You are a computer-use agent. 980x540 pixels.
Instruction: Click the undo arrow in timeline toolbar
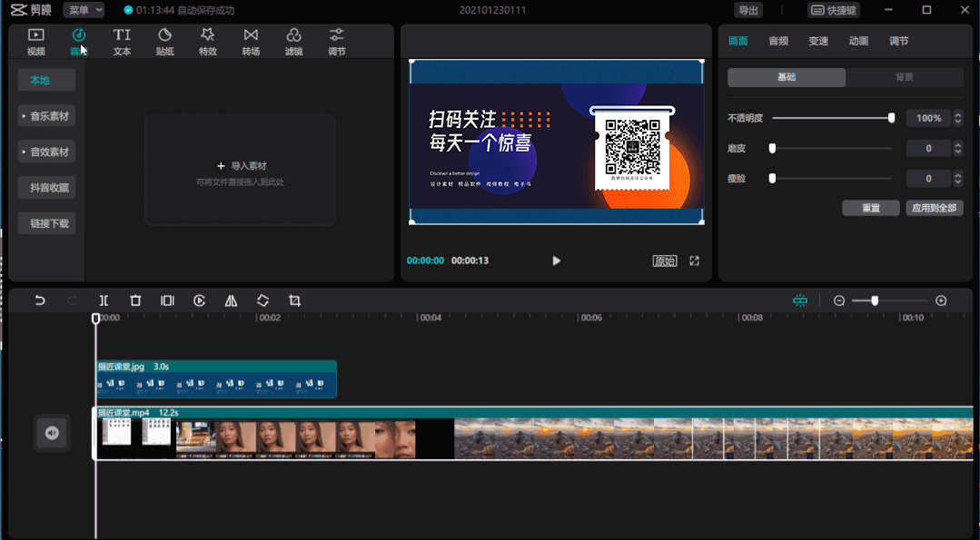pyautogui.click(x=40, y=300)
